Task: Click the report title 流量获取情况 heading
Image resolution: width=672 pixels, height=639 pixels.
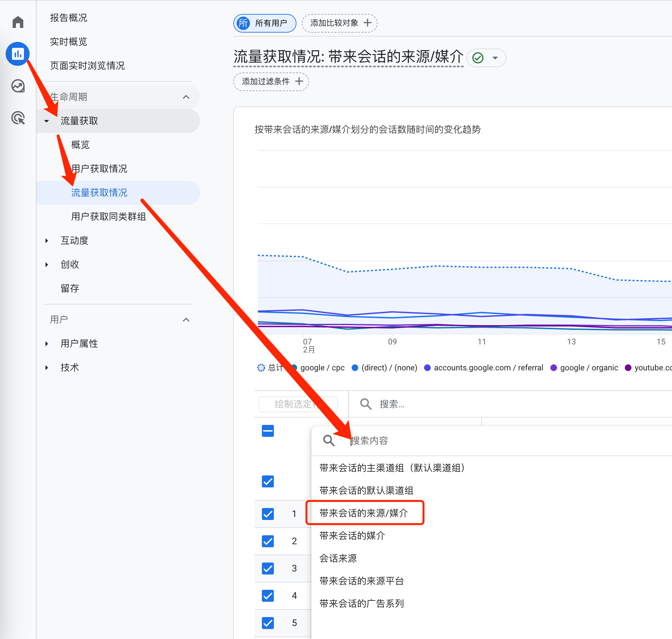Action: coord(349,57)
